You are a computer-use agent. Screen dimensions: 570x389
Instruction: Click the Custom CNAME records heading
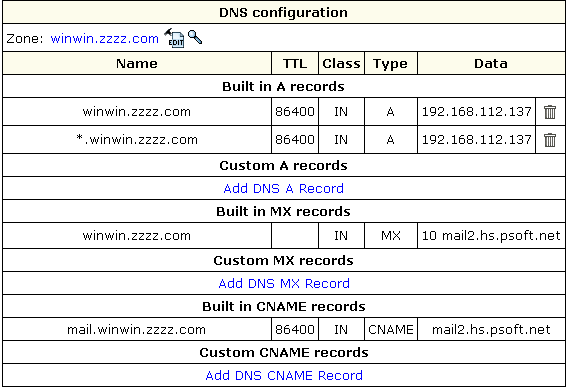[x=284, y=352]
